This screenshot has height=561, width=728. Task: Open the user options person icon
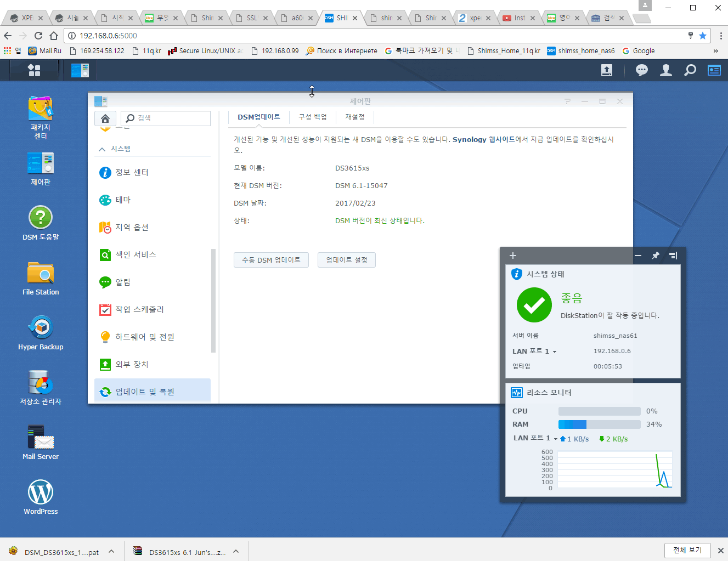click(x=666, y=70)
